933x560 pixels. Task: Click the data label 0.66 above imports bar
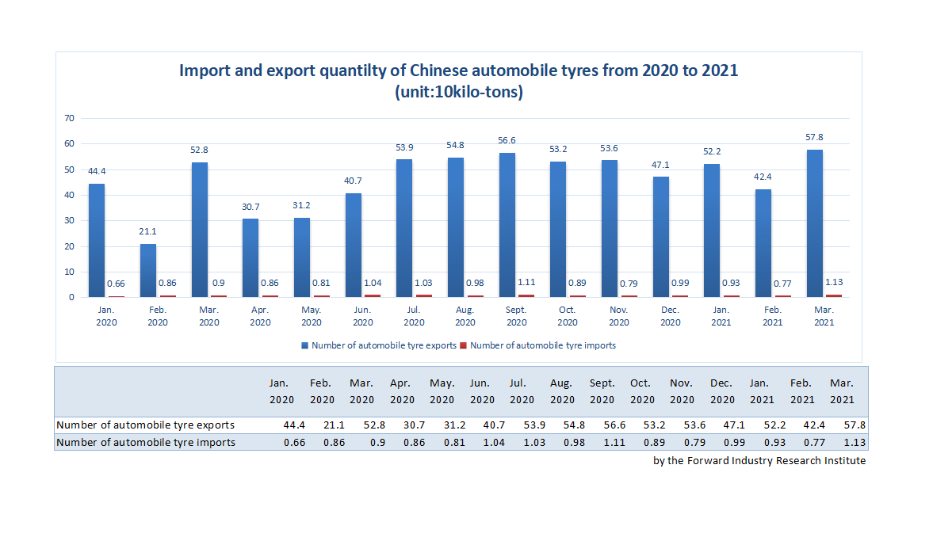click(116, 284)
